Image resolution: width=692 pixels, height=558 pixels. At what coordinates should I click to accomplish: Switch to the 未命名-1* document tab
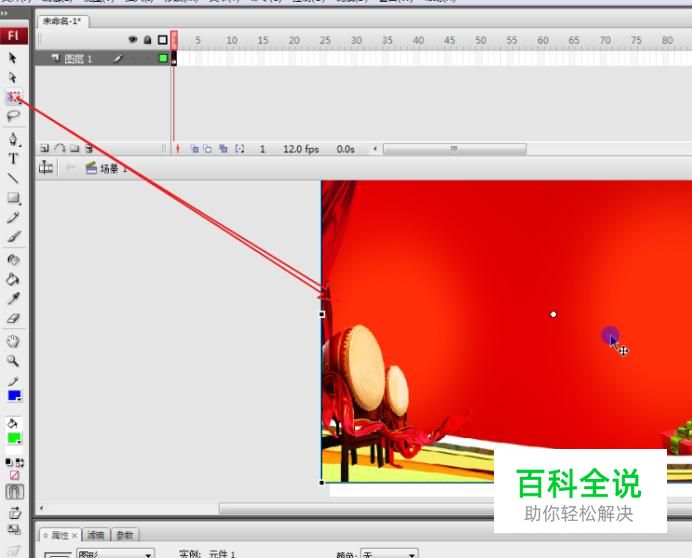click(x=62, y=21)
